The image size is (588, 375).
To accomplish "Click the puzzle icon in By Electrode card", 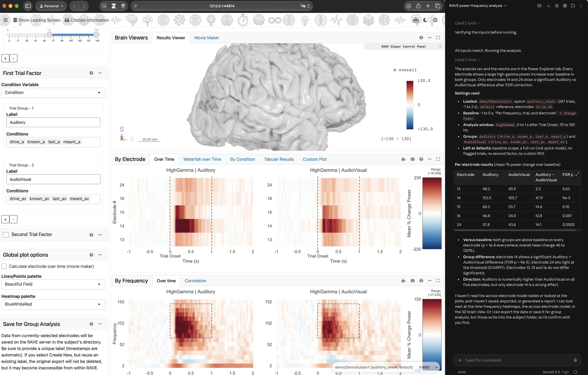I will coord(403,159).
